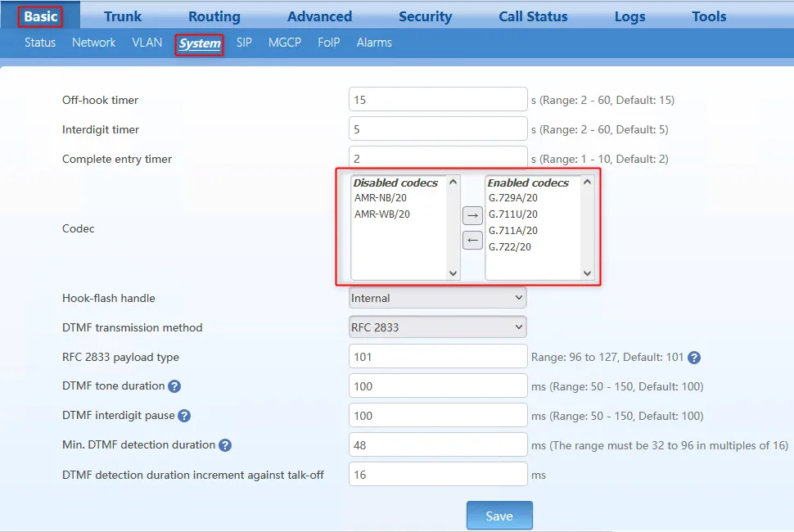Select AMR-NB/20 in Disabled codecs
This screenshot has height=532, width=794.
[381, 198]
